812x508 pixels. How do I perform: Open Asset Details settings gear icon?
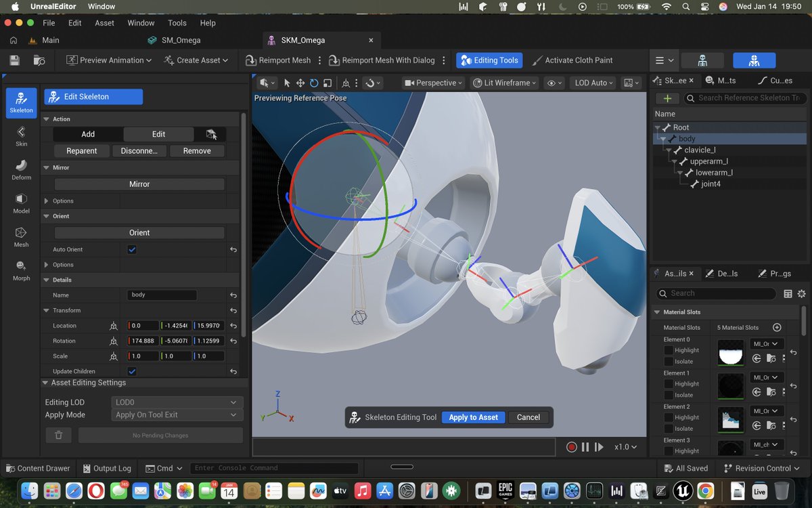point(802,293)
